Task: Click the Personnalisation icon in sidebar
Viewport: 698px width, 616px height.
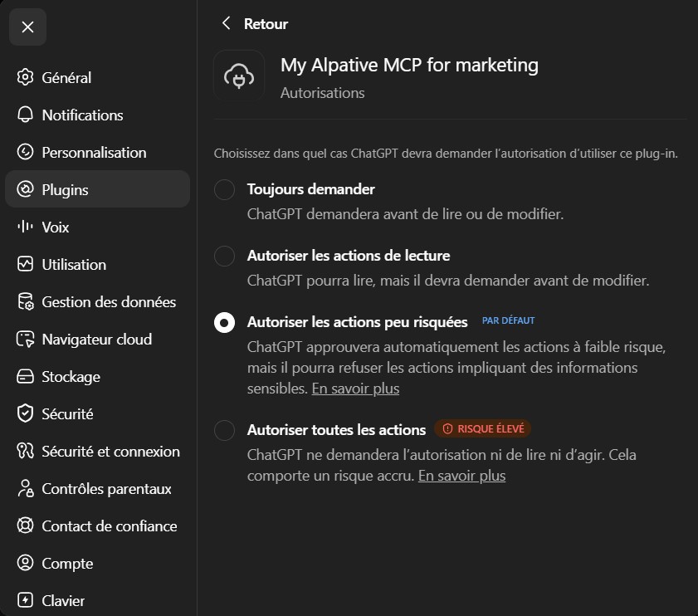Action: pyautogui.click(x=26, y=152)
